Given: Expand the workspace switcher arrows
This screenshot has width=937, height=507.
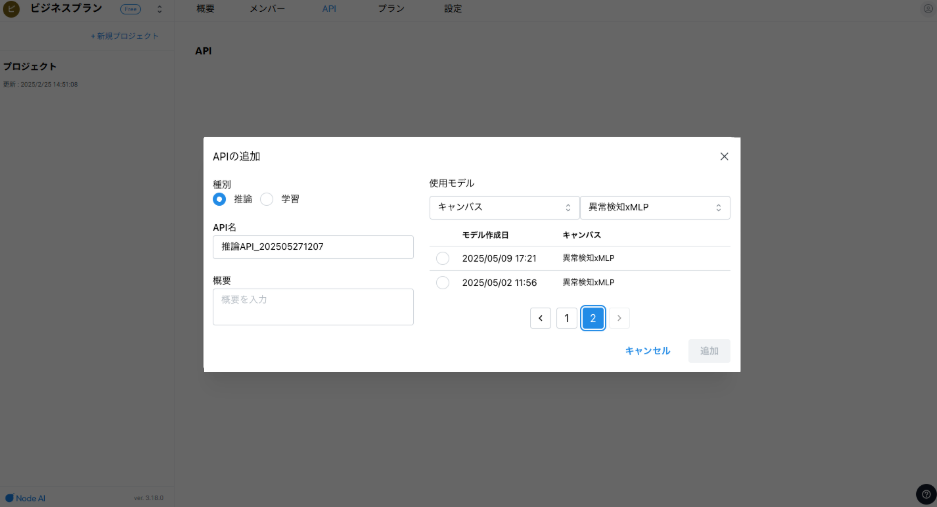Looking at the screenshot, I should click(x=159, y=9).
